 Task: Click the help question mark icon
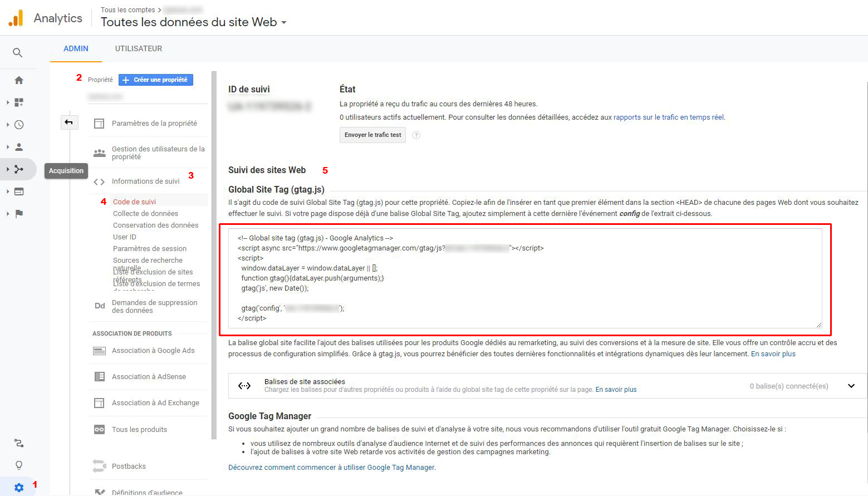coord(416,135)
